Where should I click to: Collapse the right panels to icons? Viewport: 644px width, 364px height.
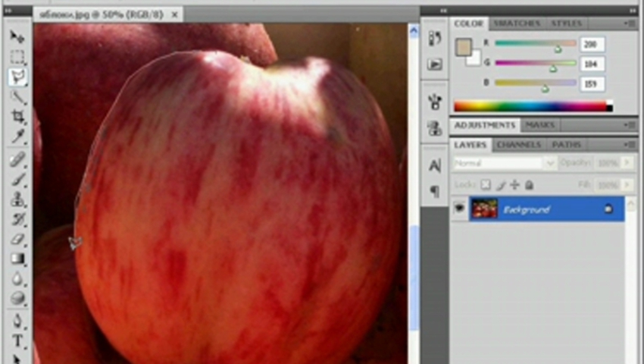pos(633,11)
